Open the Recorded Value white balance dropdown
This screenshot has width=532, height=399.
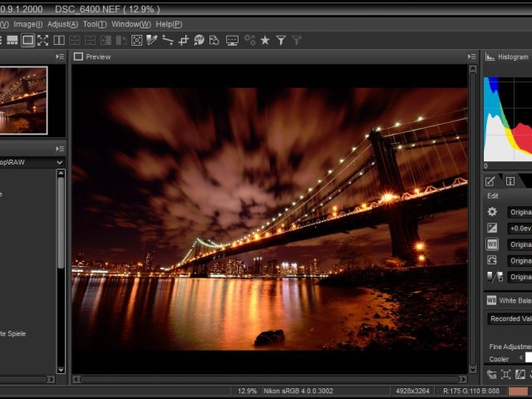coord(510,318)
